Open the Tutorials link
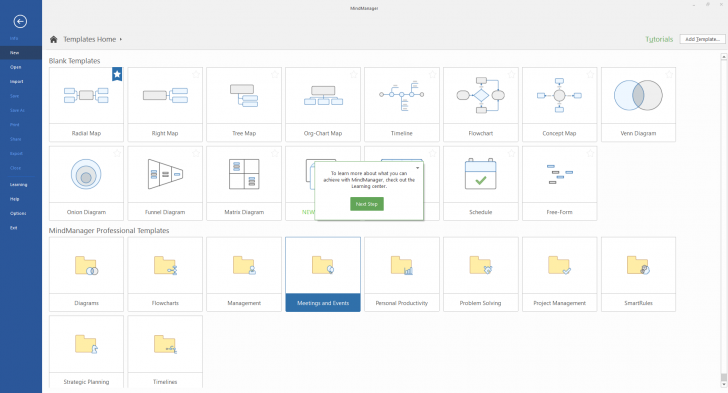728x393 pixels. tap(659, 39)
